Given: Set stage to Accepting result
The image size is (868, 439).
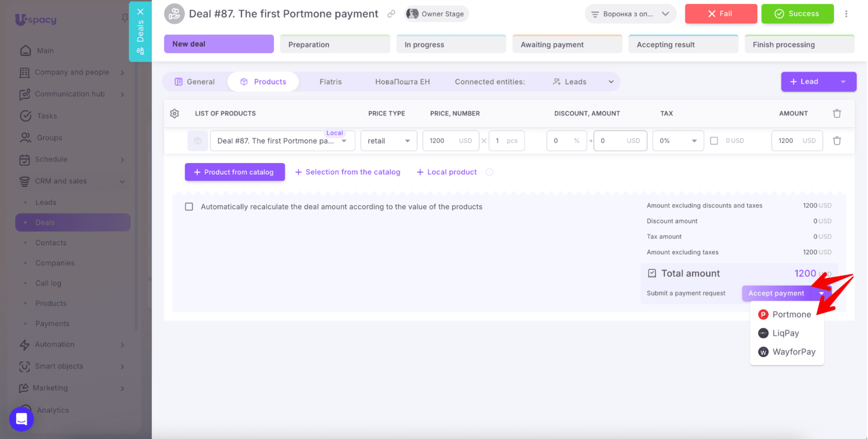Looking at the screenshot, I should point(683,44).
